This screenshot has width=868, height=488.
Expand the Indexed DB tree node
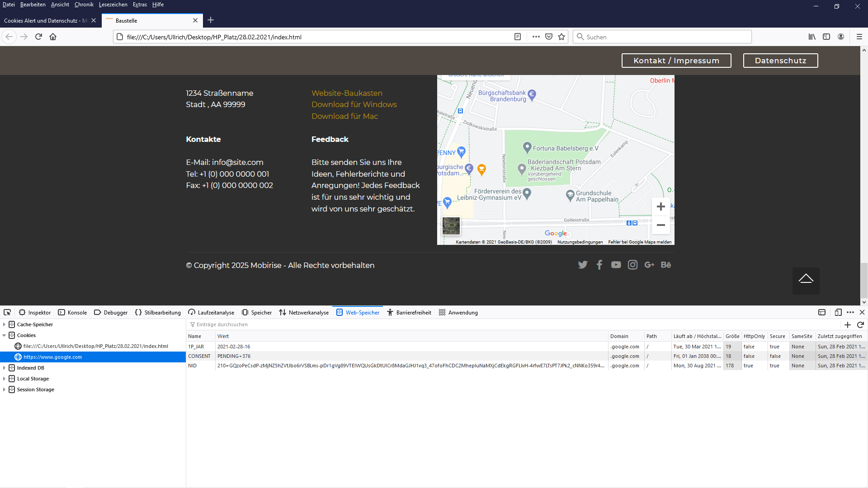[4, 368]
